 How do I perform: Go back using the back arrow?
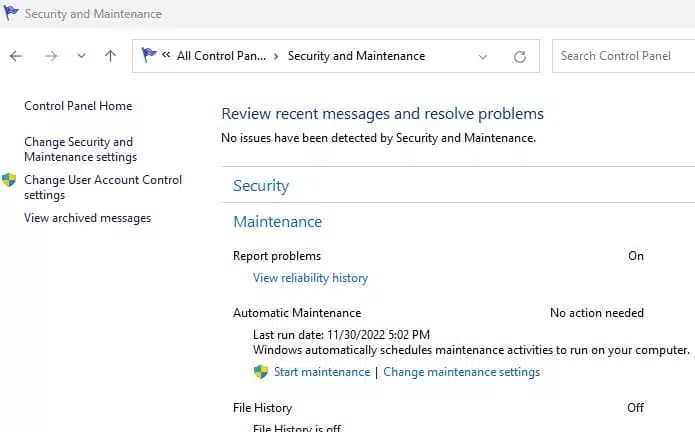(16, 56)
